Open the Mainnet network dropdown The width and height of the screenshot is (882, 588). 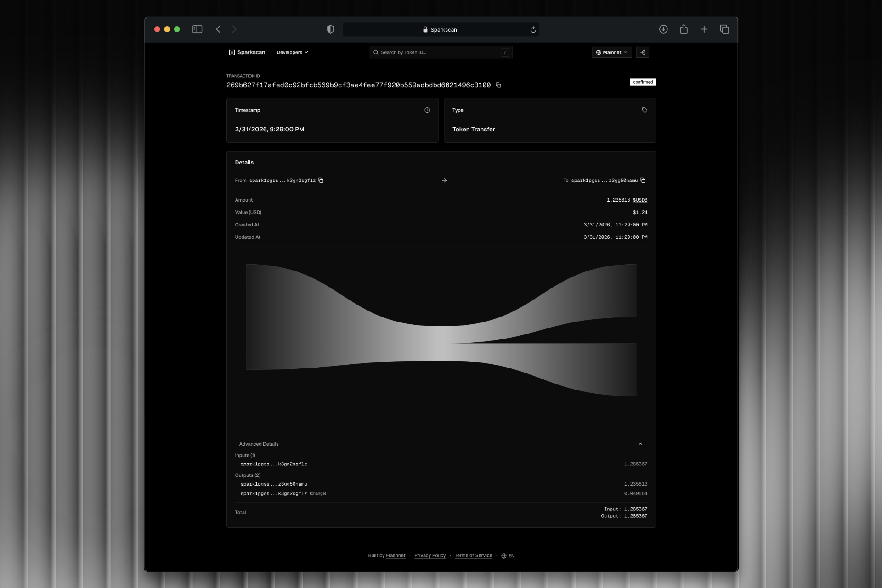pos(612,52)
